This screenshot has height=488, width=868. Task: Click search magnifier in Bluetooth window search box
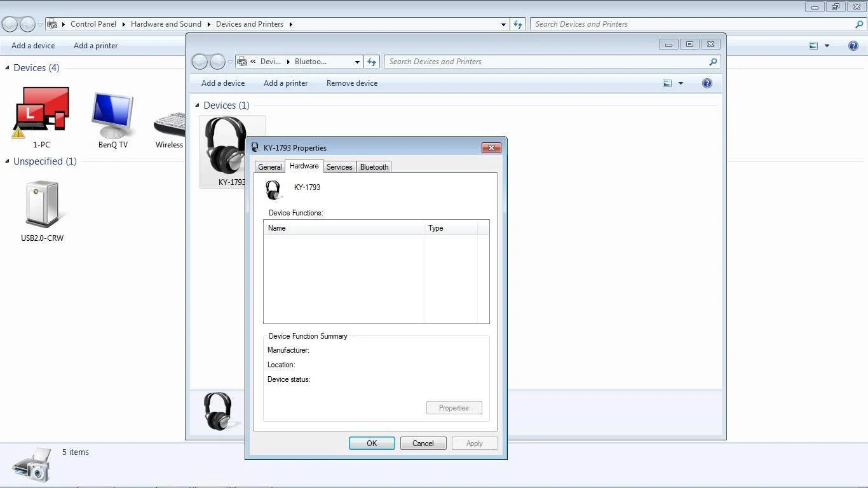(x=713, y=62)
